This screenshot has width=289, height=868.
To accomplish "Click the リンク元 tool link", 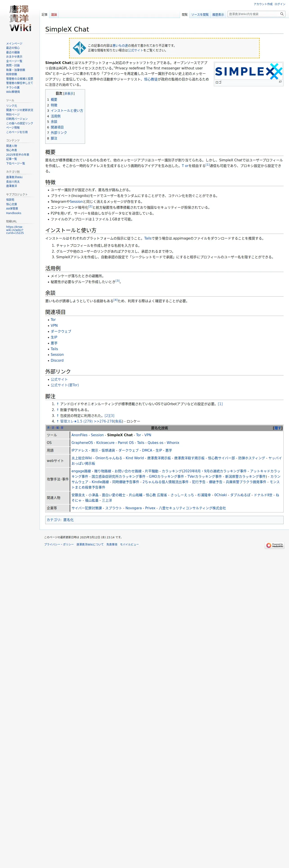I will coord(11,106).
